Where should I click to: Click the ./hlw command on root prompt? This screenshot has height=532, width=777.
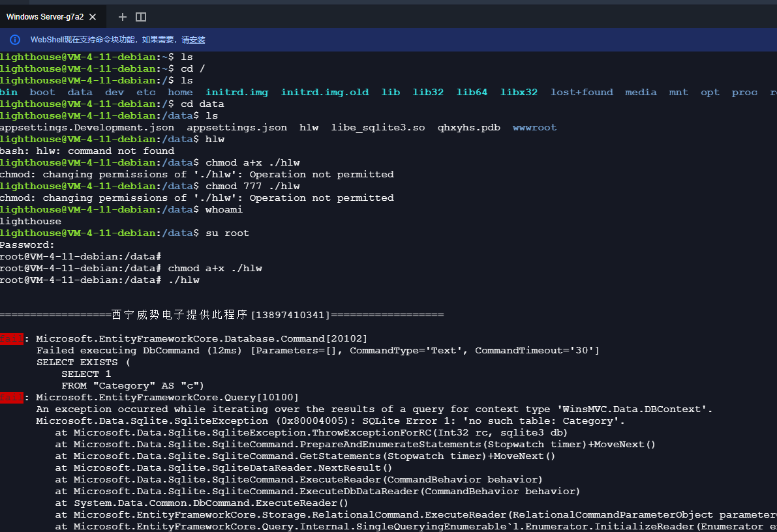pyautogui.click(x=183, y=280)
